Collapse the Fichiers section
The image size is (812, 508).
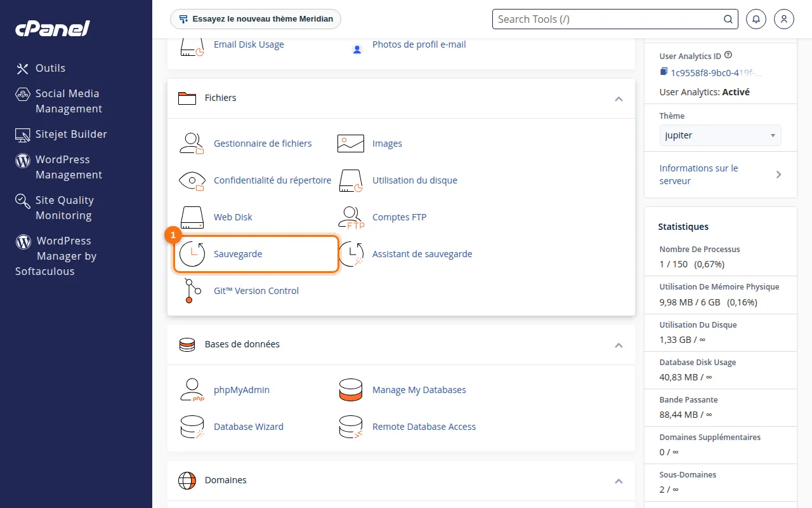[619, 98]
